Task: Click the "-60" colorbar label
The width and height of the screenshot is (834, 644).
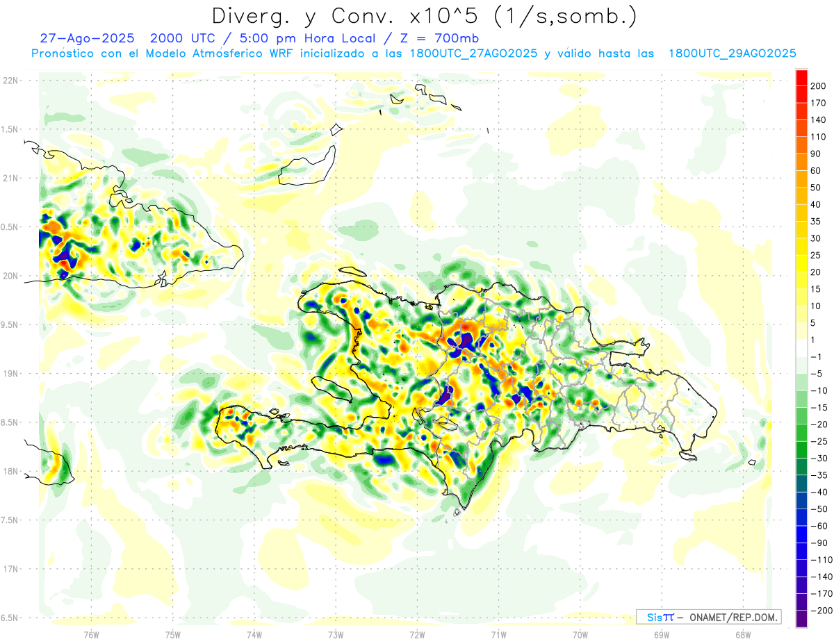Action: point(821,526)
